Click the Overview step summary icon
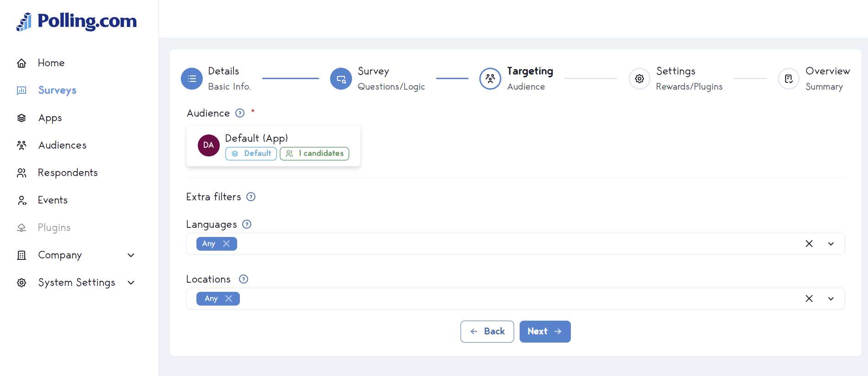Image resolution: width=868 pixels, height=376 pixels. (x=789, y=79)
